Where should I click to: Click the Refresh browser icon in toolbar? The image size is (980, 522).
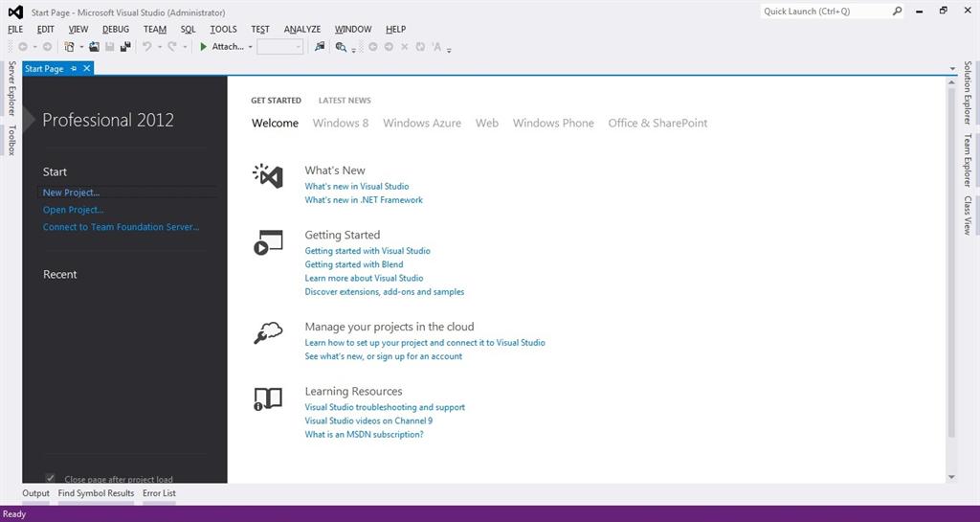[420, 47]
